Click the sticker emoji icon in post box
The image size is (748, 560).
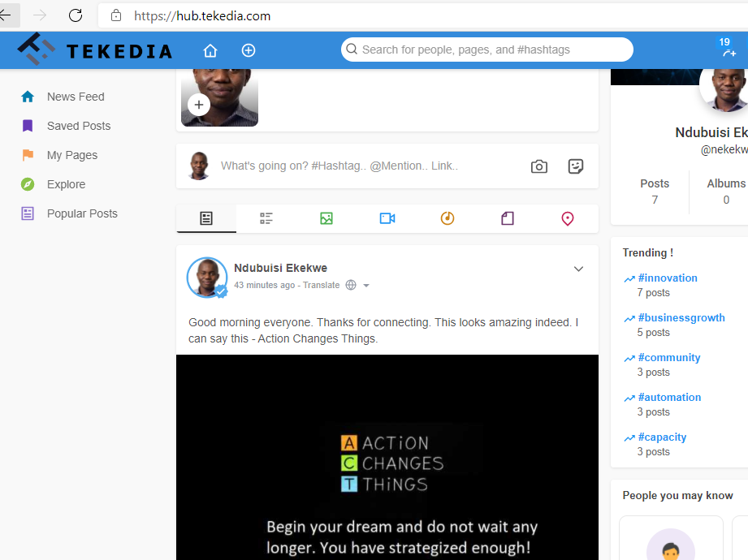pos(576,166)
